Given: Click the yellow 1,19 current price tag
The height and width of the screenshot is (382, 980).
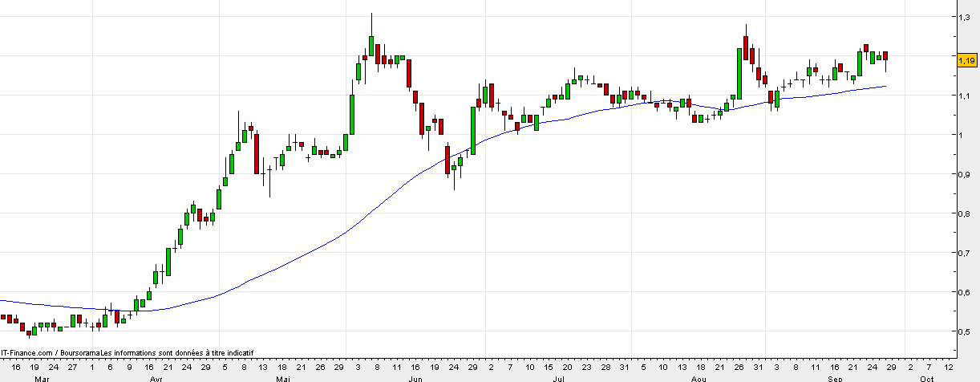Looking at the screenshot, I should [966, 60].
